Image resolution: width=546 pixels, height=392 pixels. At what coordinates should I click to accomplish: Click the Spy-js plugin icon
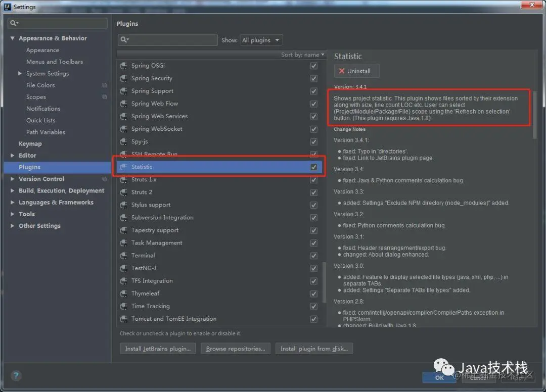coord(123,141)
